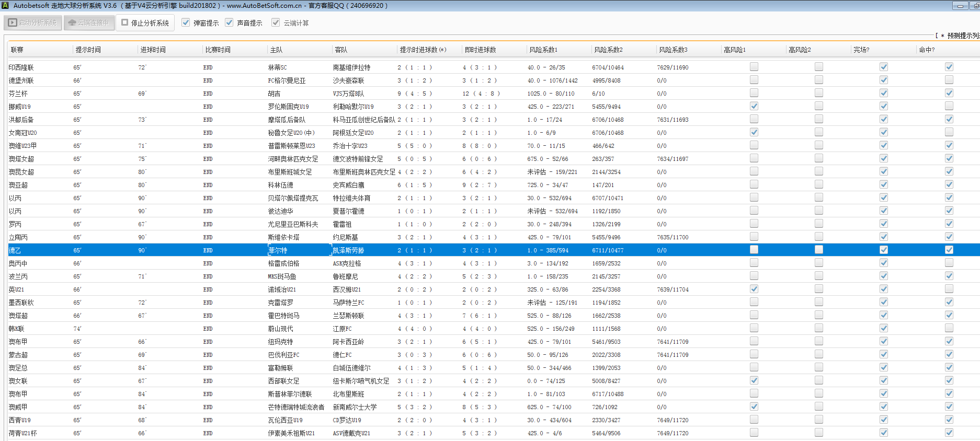
Task: Click the 提示时进球数 column header
Action: point(423,50)
